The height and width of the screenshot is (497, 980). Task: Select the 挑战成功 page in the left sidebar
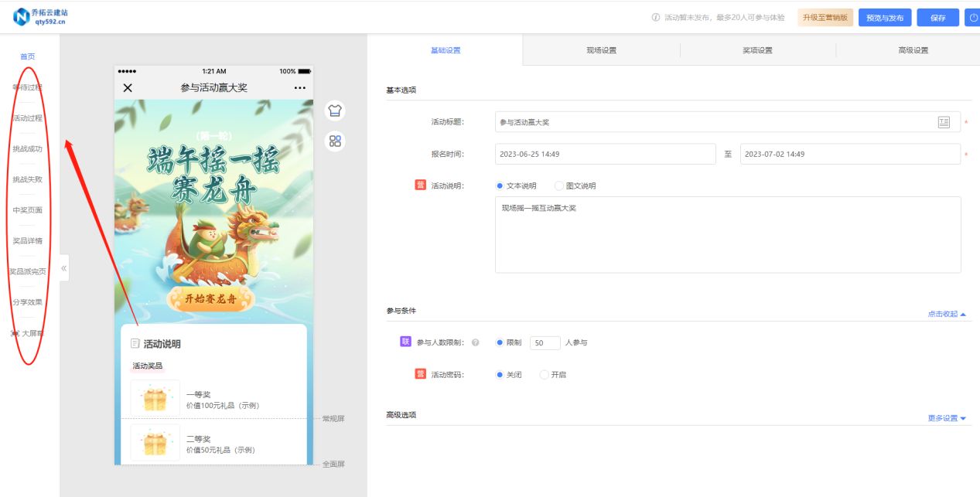click(28, 148)
